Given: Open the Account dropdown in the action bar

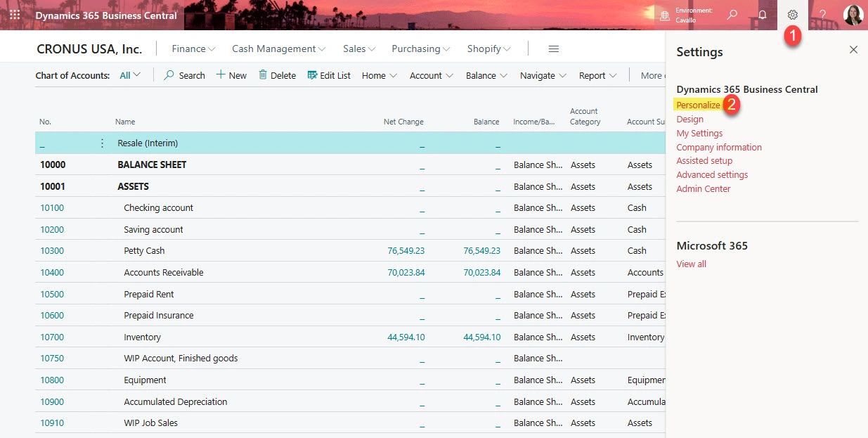Looking at the screenshot, I should [x=430, y=75].
